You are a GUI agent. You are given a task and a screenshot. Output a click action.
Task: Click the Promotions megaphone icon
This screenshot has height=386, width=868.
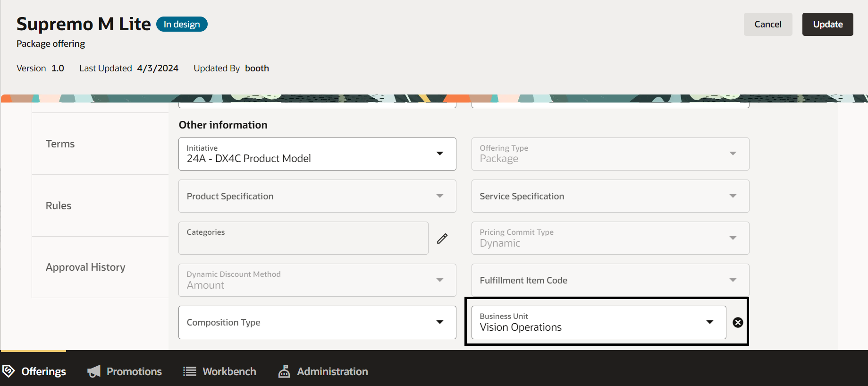pos(94,371)
